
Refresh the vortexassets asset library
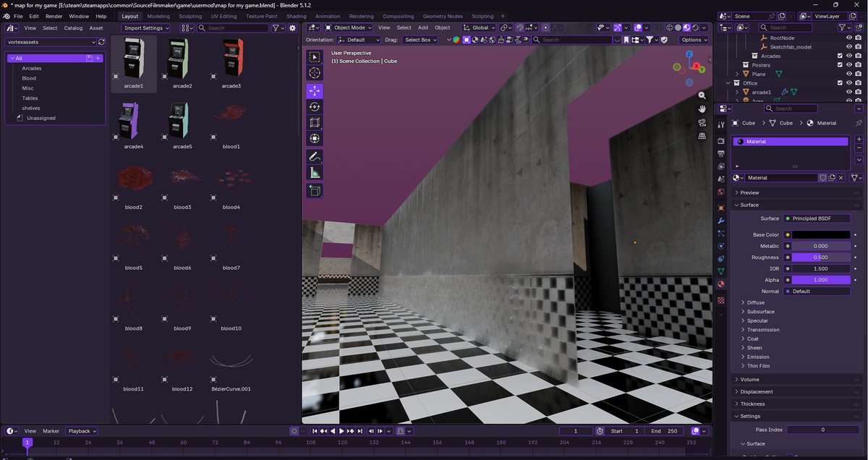pos(101,42)
